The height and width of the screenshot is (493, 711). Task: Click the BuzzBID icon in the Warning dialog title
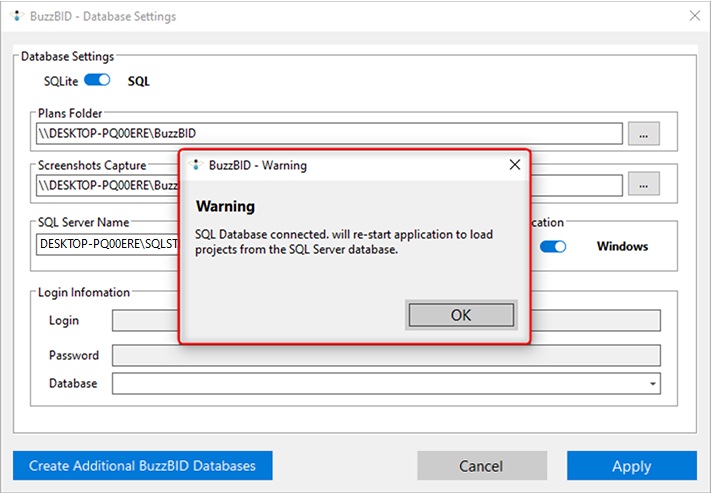tap(194, 165)
